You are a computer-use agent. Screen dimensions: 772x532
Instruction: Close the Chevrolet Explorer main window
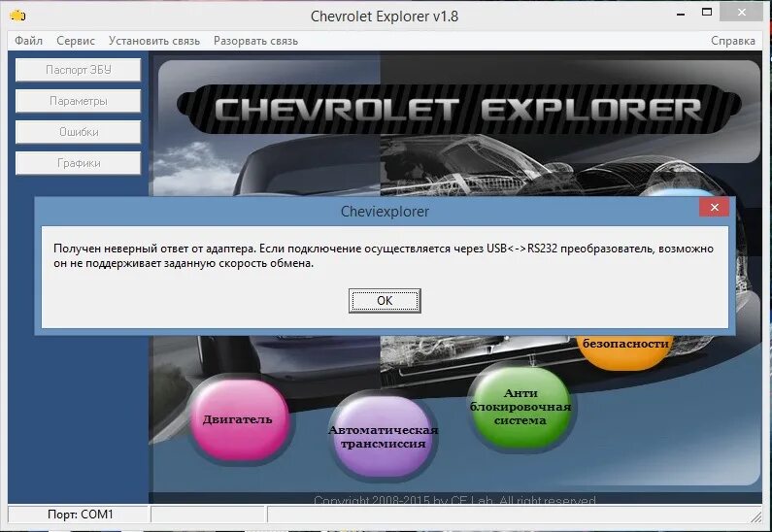click(x=742, y=13)
